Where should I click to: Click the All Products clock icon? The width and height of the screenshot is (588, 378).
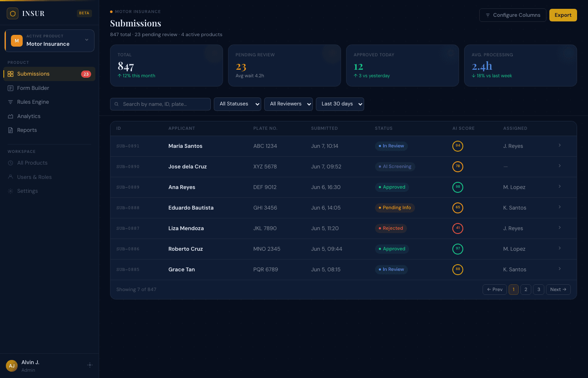point(10,163)
